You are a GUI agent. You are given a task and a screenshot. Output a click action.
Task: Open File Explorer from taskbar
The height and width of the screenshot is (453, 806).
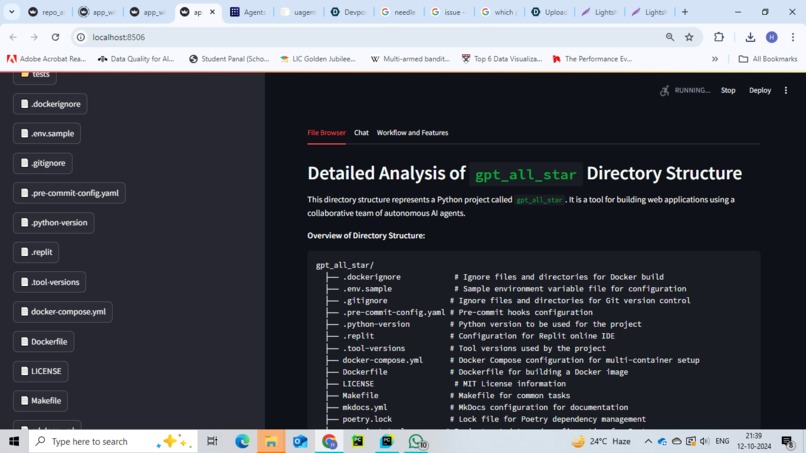point(271,441)
